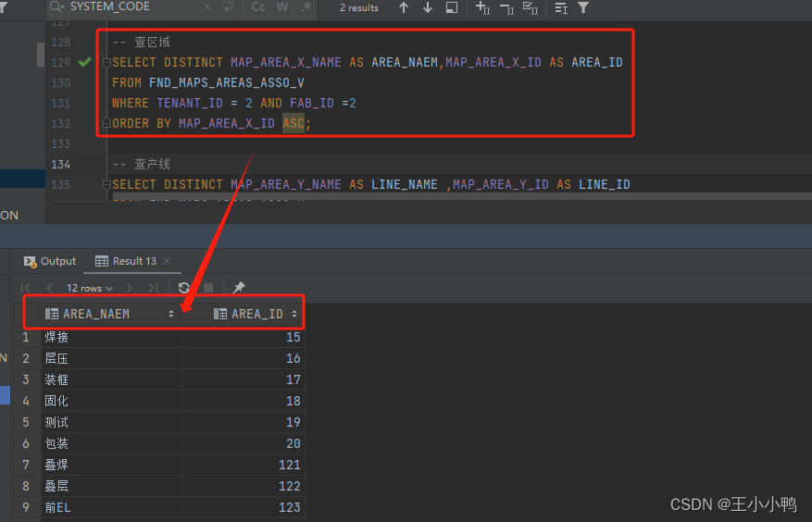Select the 前EL cell in row 9

[112, 507]
